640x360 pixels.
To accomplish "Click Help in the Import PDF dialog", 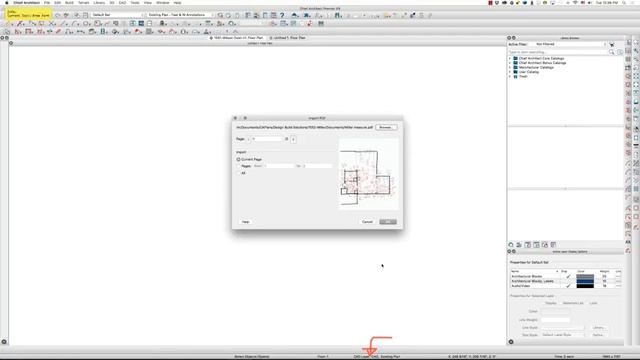I will [245, 222].
